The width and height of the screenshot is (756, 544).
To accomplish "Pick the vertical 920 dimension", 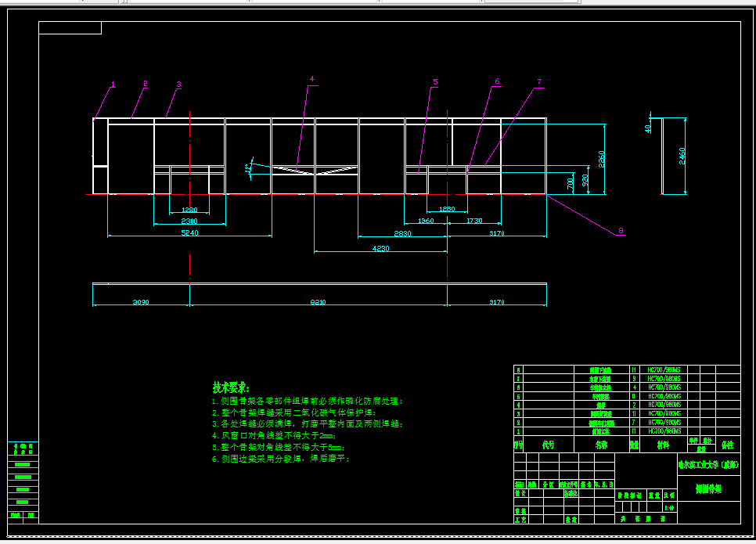I will [585, 180].
